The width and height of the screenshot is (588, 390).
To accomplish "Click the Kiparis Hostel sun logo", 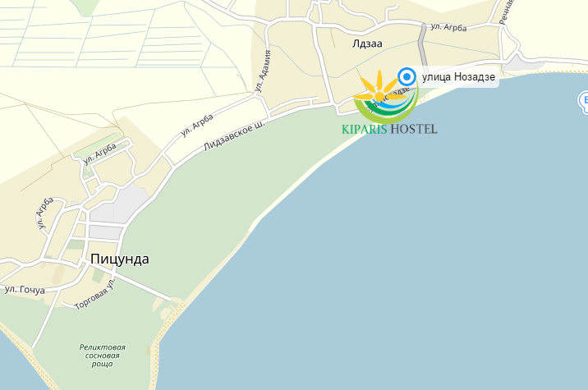I will click(385, 96).
